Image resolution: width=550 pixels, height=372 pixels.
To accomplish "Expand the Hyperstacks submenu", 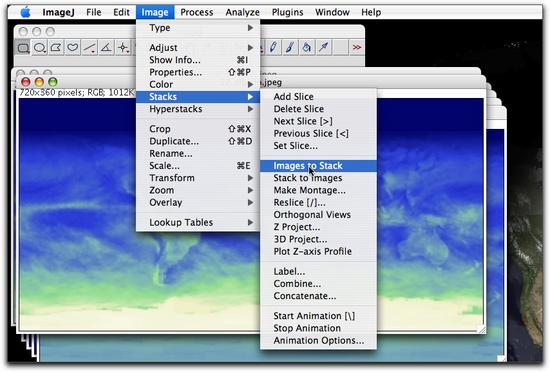I will 198,109.
